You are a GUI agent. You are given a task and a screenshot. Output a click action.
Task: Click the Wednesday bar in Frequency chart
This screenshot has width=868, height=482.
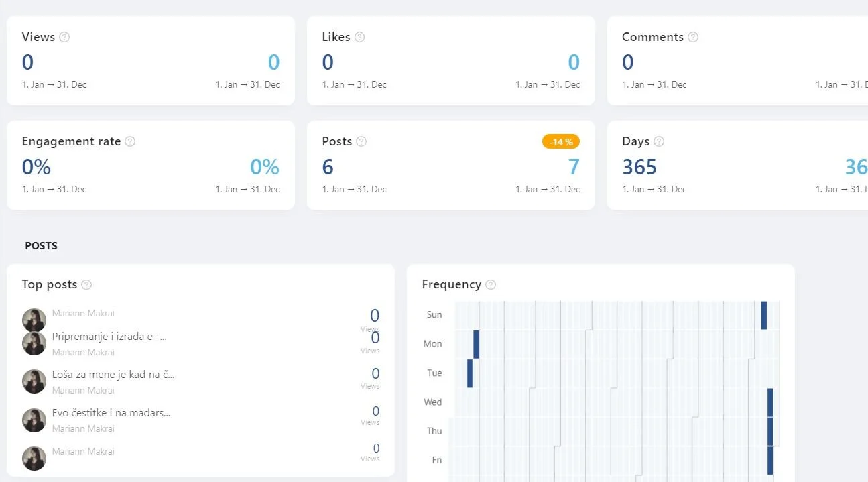(x=770, y=402)
